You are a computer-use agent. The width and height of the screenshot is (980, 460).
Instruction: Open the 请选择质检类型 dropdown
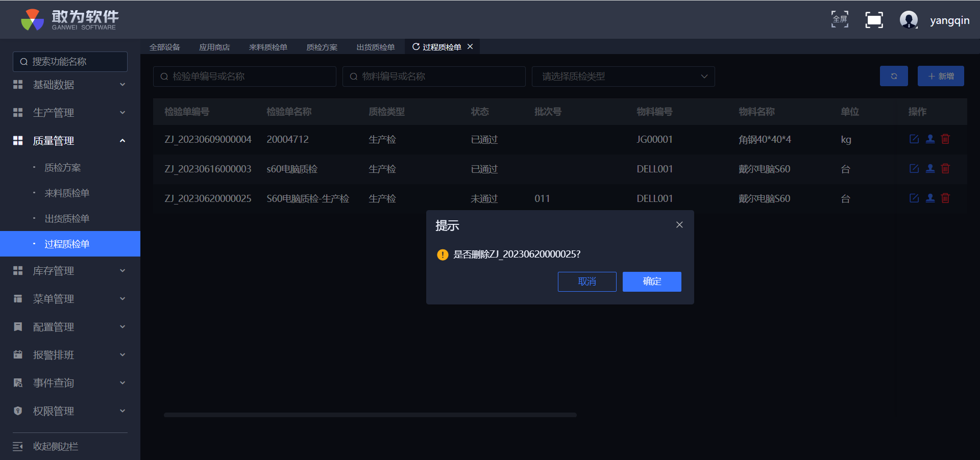click(623, 76)
